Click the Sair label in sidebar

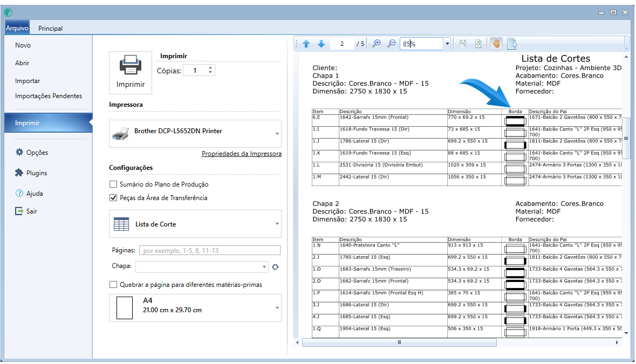point(32,211)
